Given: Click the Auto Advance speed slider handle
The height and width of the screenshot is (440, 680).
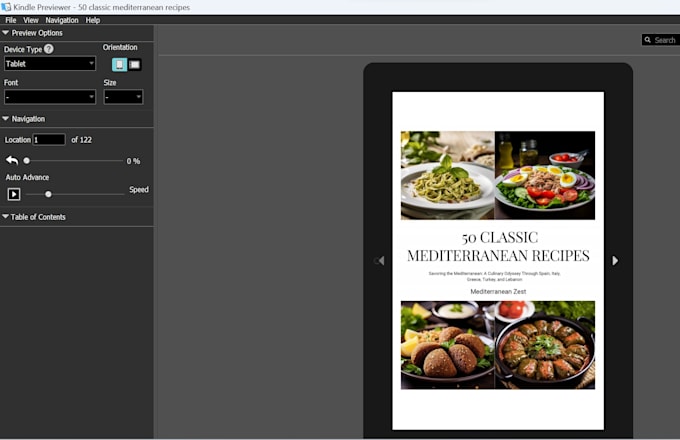Looking at the screenshot, I should click(x=48, y=194).
